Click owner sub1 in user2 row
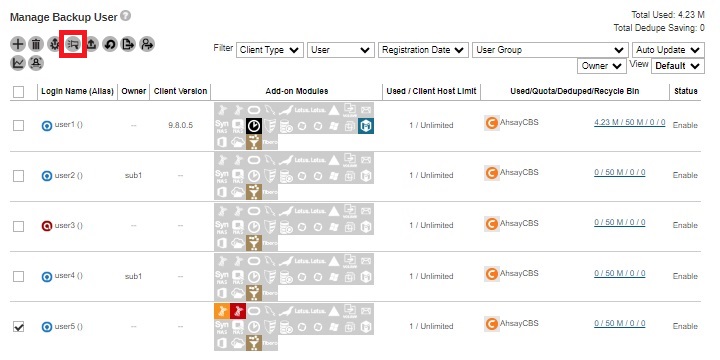This screenshot has height=360, width=720. pos(133,175)
